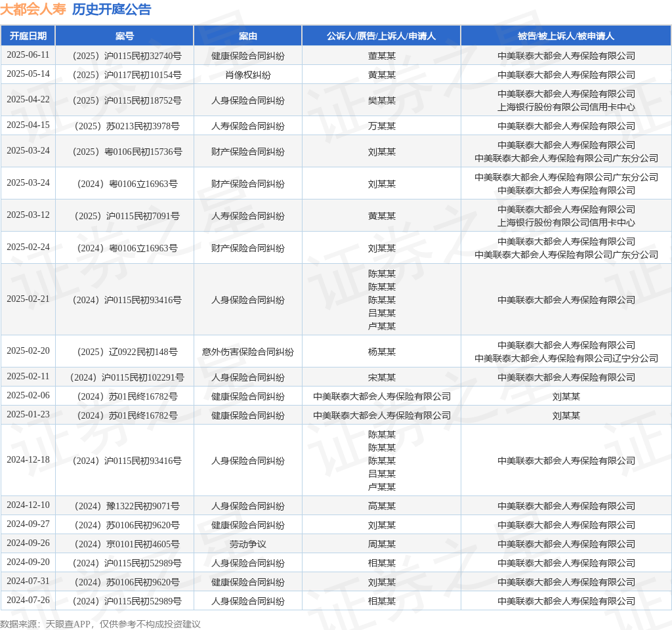Click the date 2025-02-20
Screen dimensions: 672x630
[x=28, y=351]
